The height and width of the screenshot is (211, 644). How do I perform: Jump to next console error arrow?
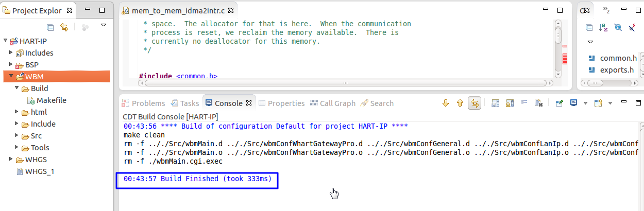(446, 103)
